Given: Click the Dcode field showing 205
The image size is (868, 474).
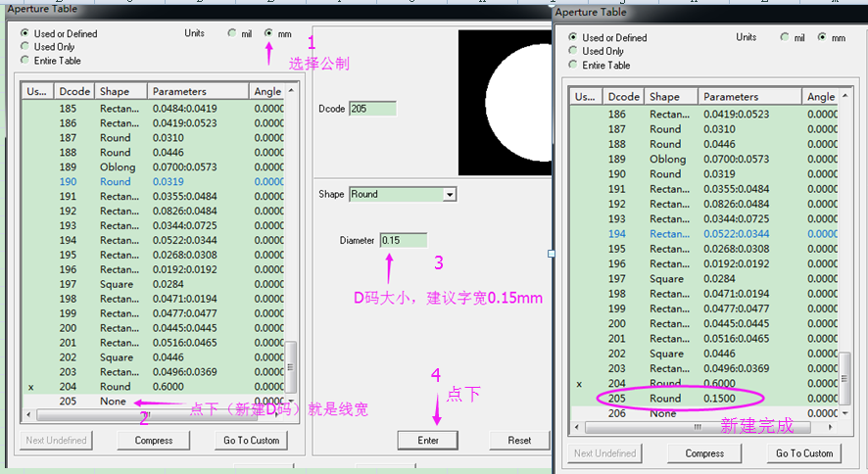Looking at the screenshot, I should (x=371, y=109).
